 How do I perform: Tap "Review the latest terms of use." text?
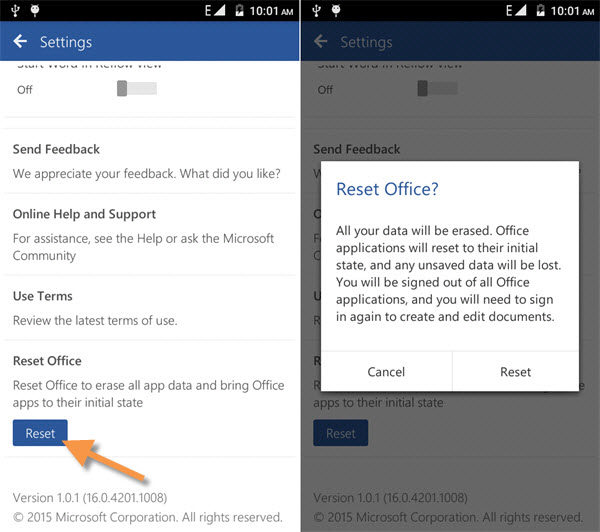coord(95,320)
